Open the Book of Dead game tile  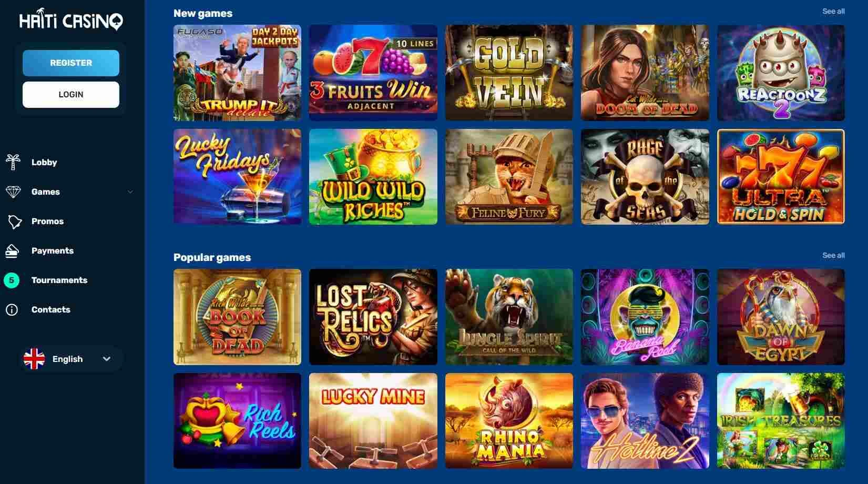tap(237, 317)
